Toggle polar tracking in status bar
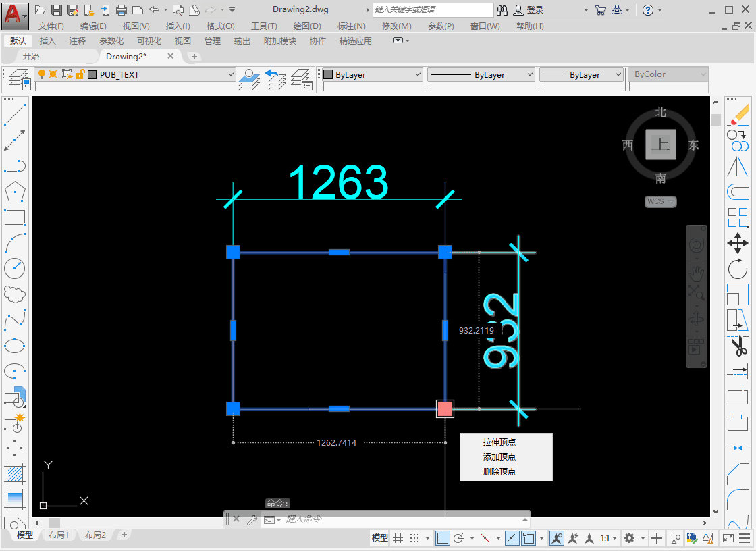 [459, 538]
